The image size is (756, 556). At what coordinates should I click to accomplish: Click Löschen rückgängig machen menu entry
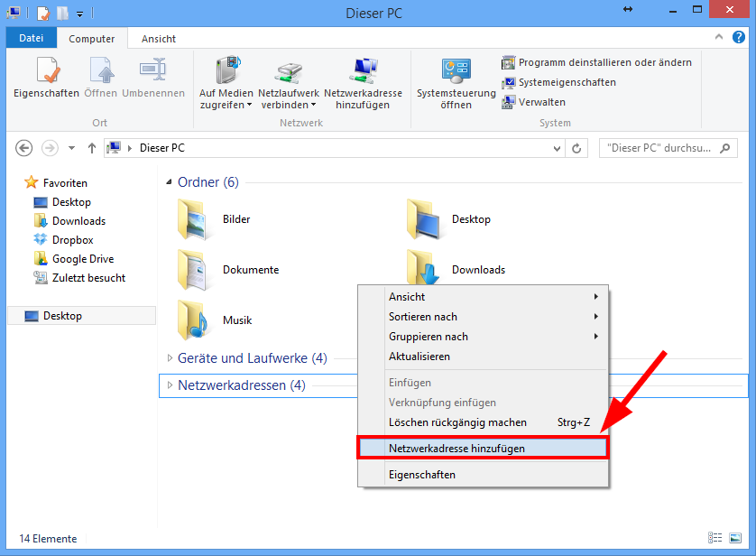click(x=456, y=422)
